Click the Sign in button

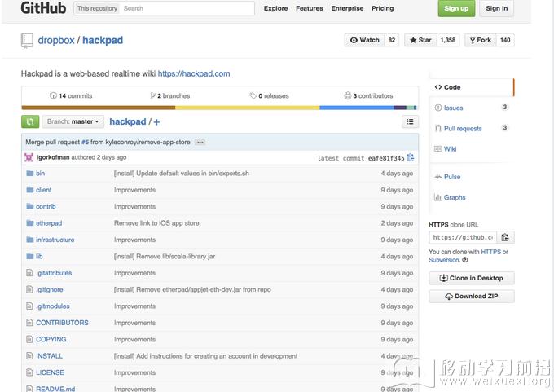[x=496, y=8]
